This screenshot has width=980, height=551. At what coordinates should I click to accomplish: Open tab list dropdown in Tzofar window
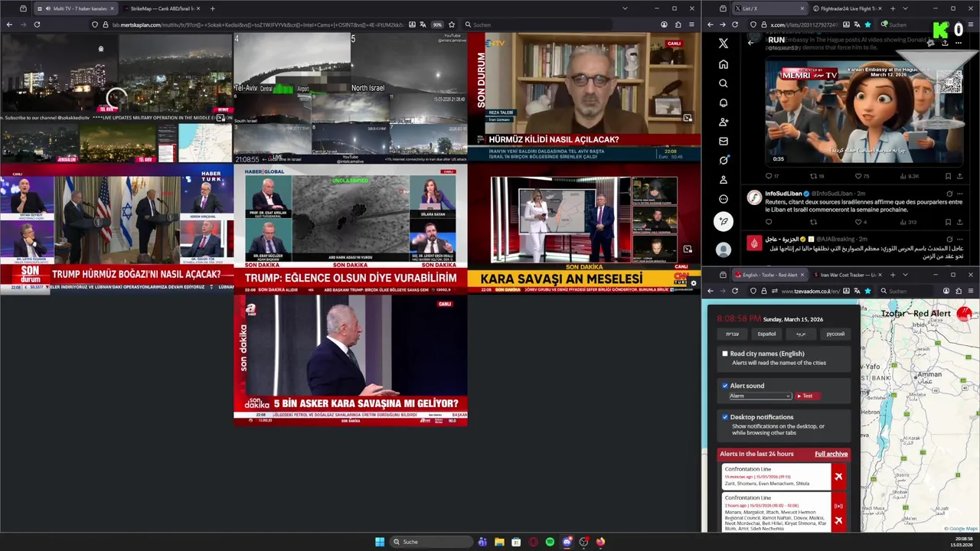(x=905, y=275)
